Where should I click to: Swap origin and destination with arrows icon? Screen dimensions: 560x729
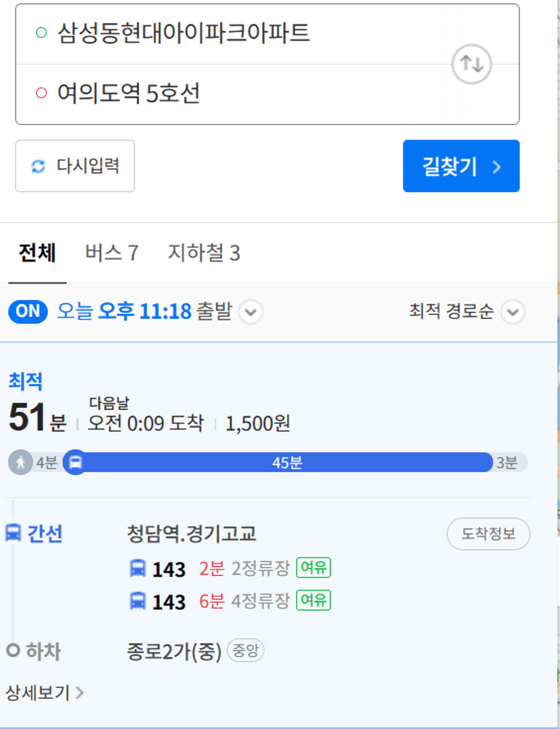(x=471, y=64)
